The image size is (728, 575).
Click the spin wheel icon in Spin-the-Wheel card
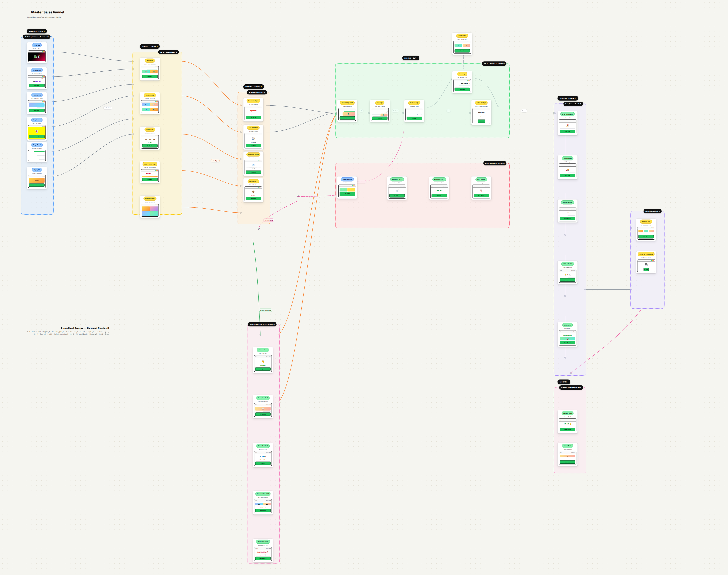pyautogui.click(x=253, y=139)
